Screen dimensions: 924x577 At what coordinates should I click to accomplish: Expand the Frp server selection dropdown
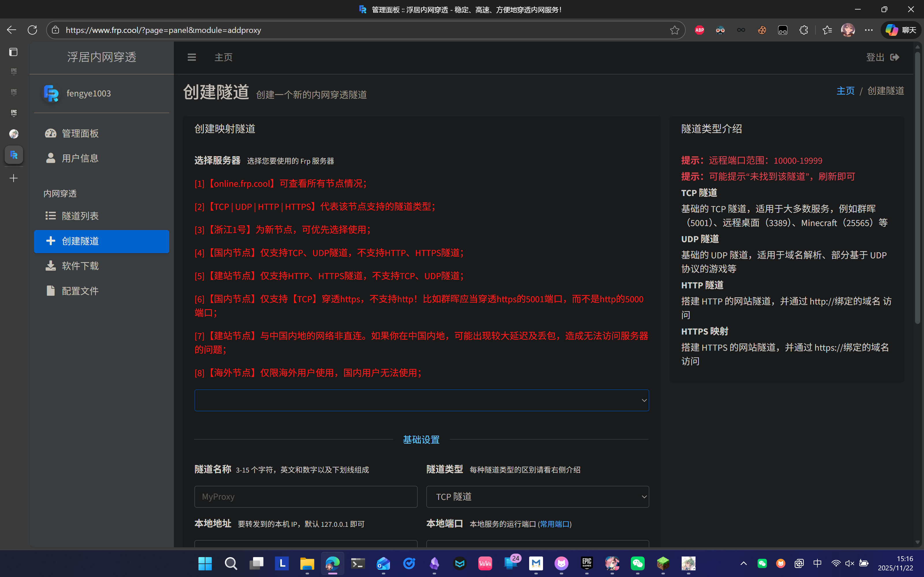(421, 400)
